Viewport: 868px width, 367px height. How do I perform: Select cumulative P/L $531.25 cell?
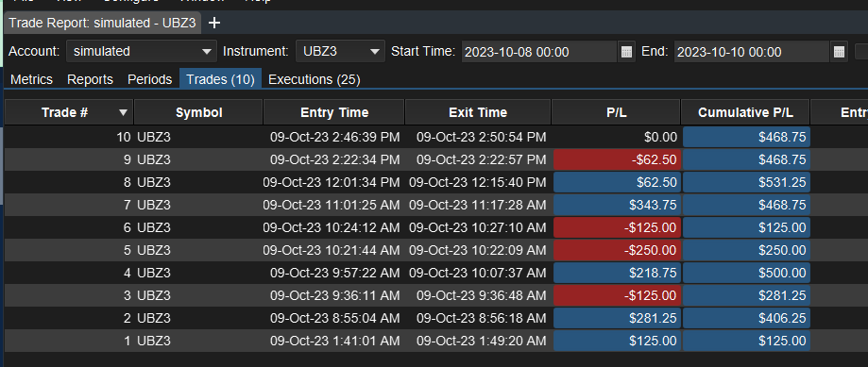[746, 182]
